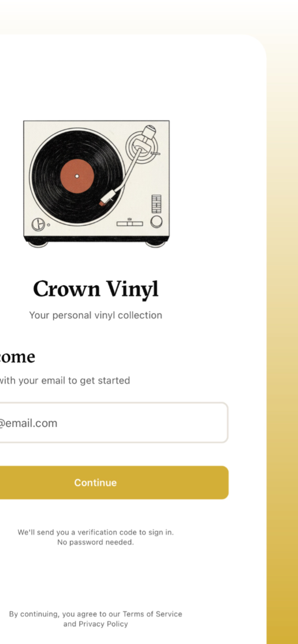The width and height of the screenshot is (298, 644).
Task: Click the orange center label of the record
Action: [x=77, y=176]
